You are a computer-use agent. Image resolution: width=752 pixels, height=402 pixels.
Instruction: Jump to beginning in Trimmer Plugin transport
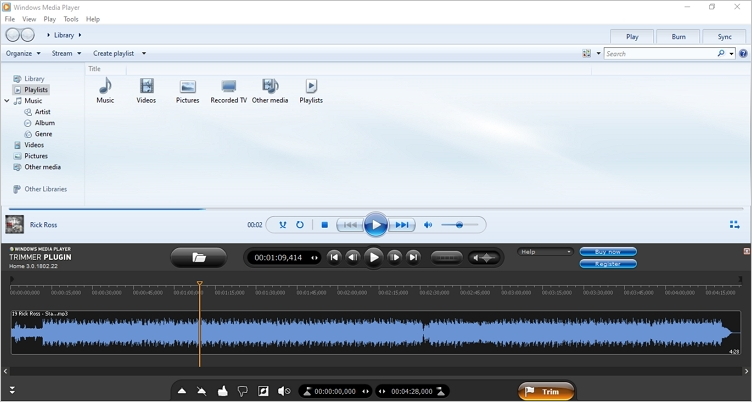334,258
